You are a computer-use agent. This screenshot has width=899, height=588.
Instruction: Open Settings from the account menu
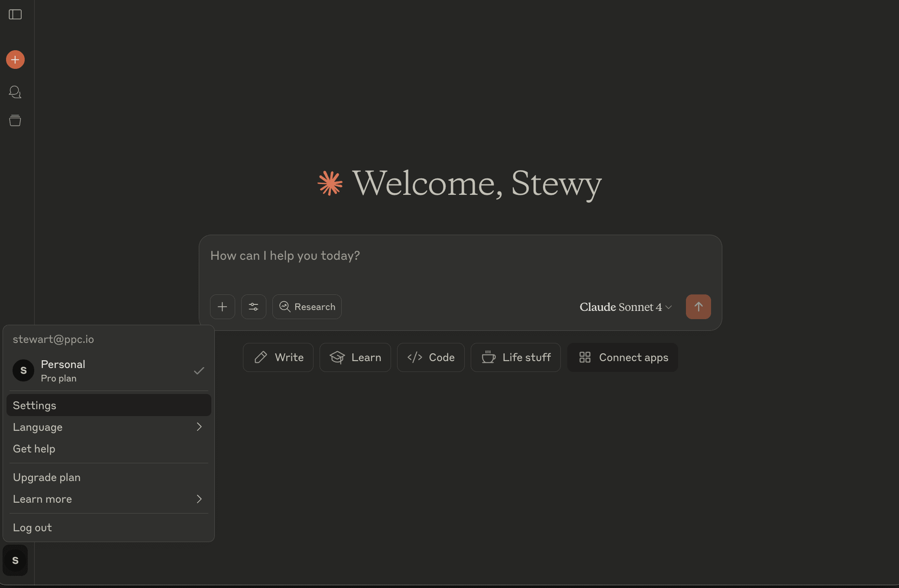click(x=109, y=405)
